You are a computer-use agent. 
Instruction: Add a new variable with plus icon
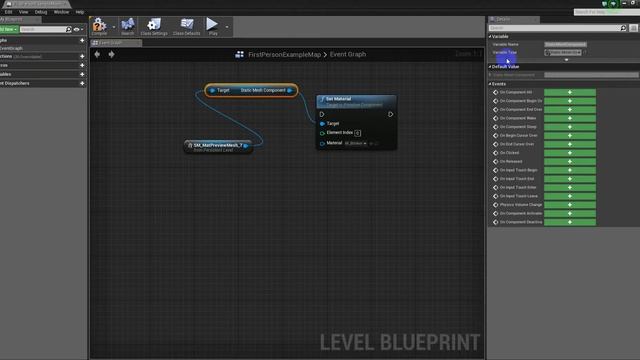click(82, 74)
